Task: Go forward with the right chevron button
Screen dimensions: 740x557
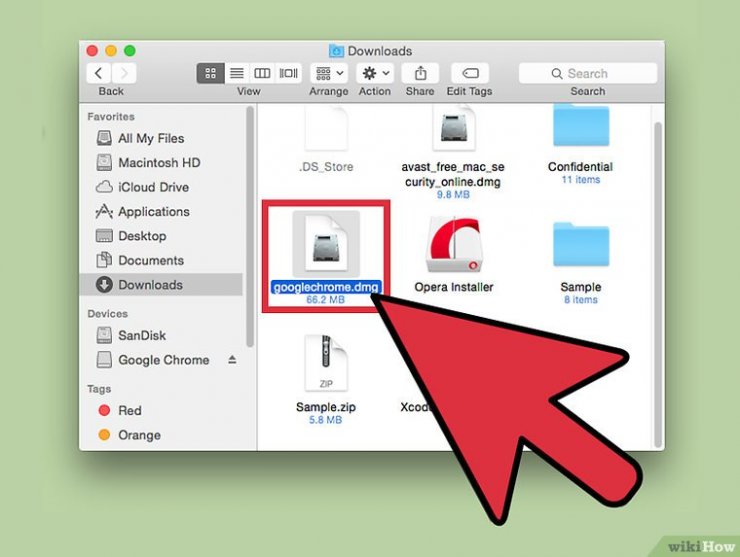Action: 124,73
